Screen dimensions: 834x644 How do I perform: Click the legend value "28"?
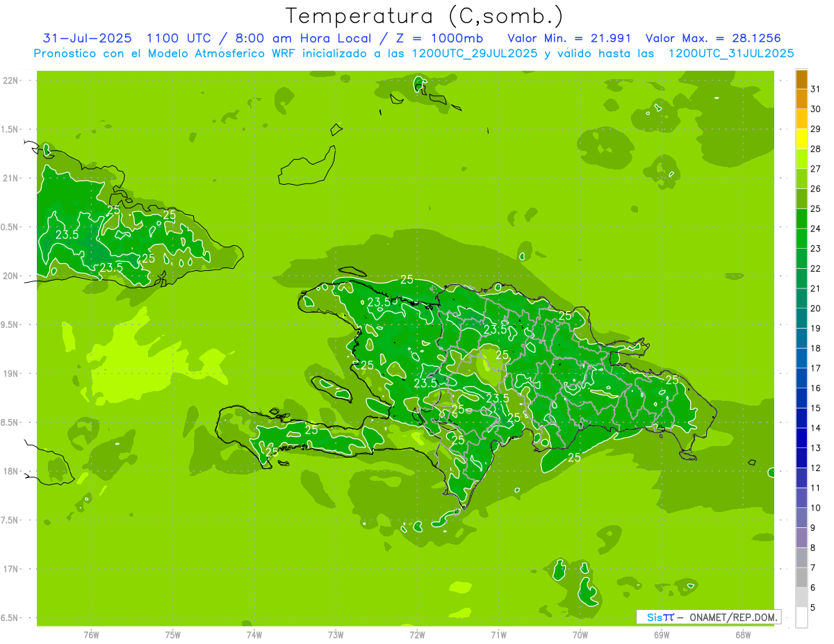[816, 149]
